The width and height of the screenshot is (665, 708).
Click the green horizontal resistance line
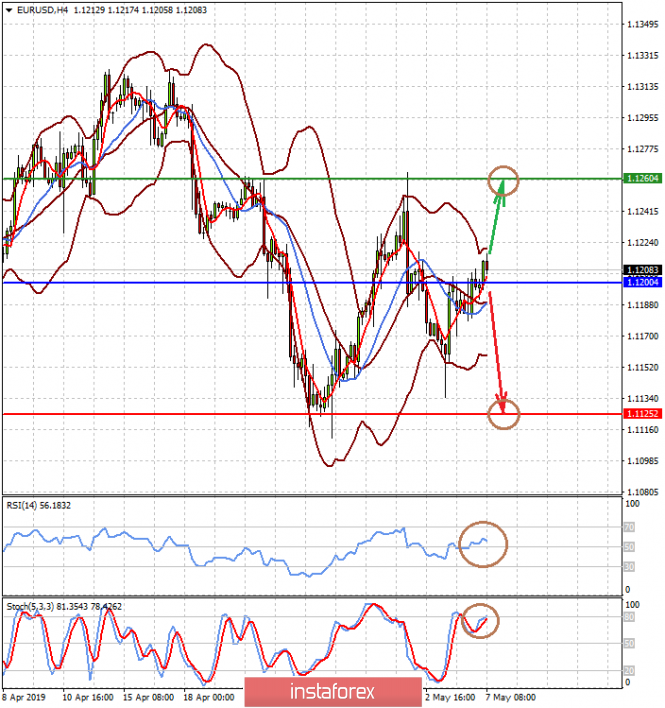pos(300,179)
